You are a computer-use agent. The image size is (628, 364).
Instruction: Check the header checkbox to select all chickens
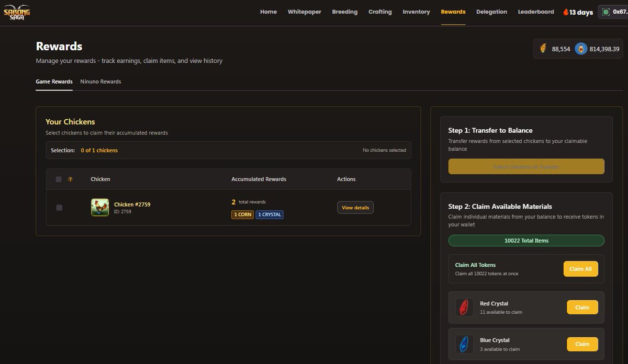[59, 179]
